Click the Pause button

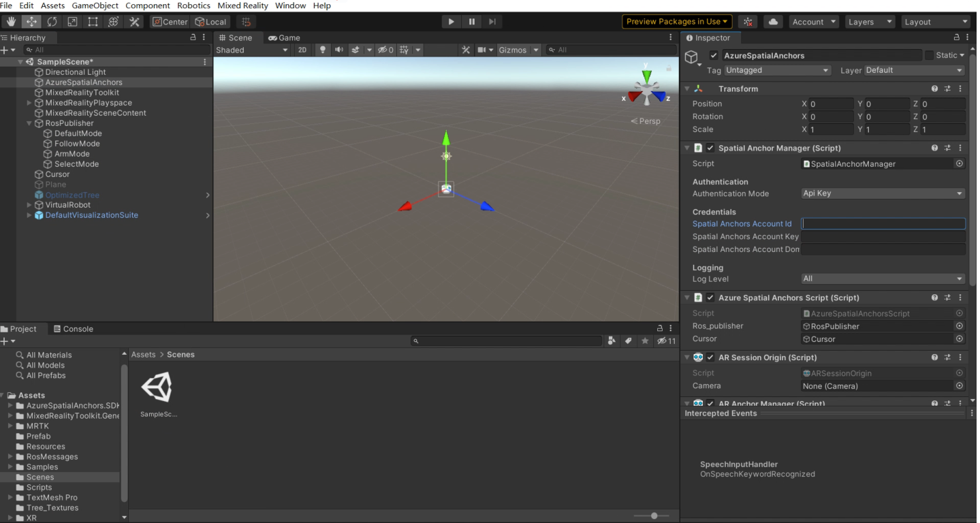[x=471, y=22]
